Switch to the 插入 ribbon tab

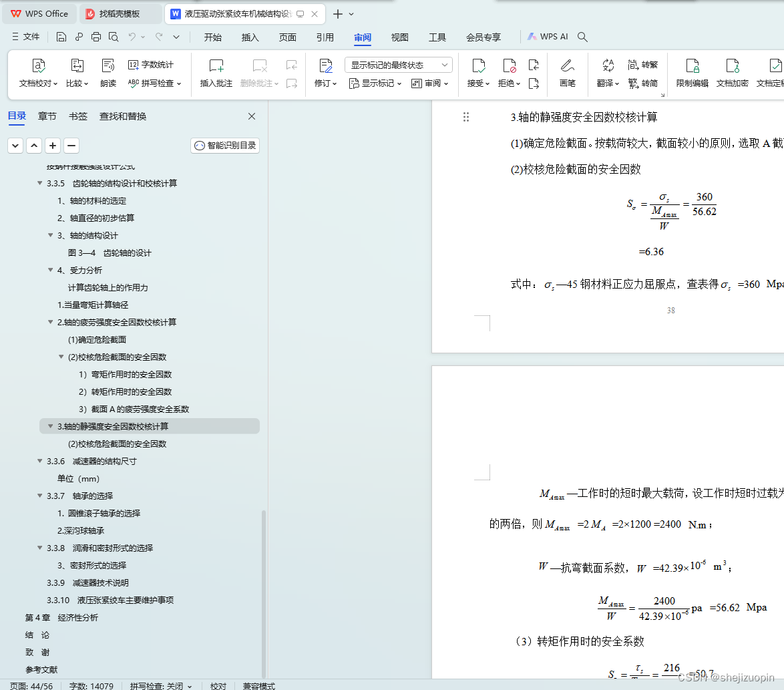click(250, 37)
